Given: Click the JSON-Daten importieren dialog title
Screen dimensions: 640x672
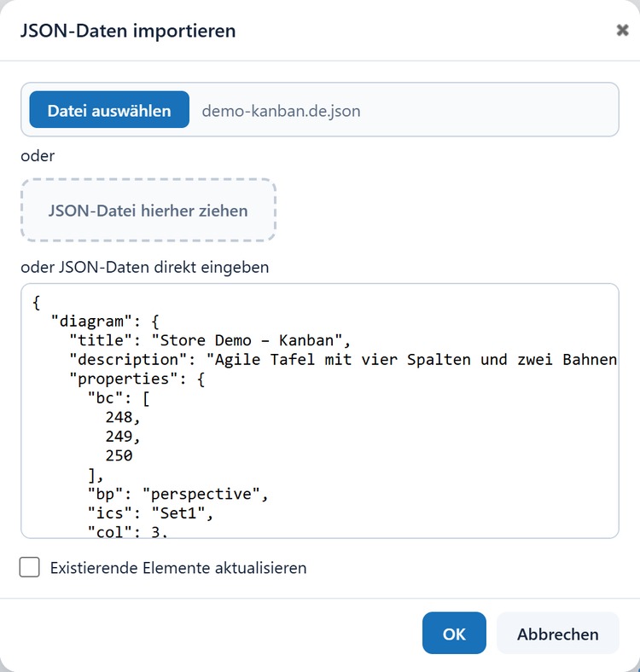Looking at the screenshot, I should (128, 31).
